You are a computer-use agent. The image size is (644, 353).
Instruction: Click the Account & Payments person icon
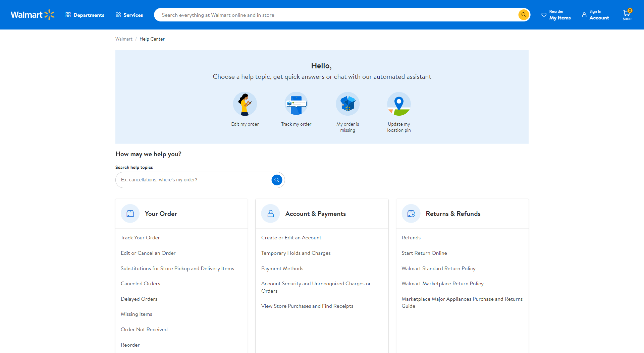271,214
